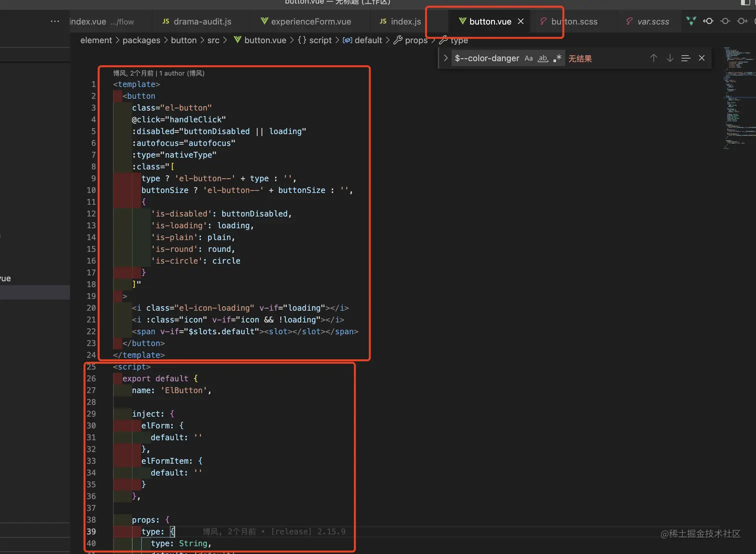Open the 'src' breadcrumb dropdown
The height and width of the screenshot is (554, 756).
(x=213, y=40)
